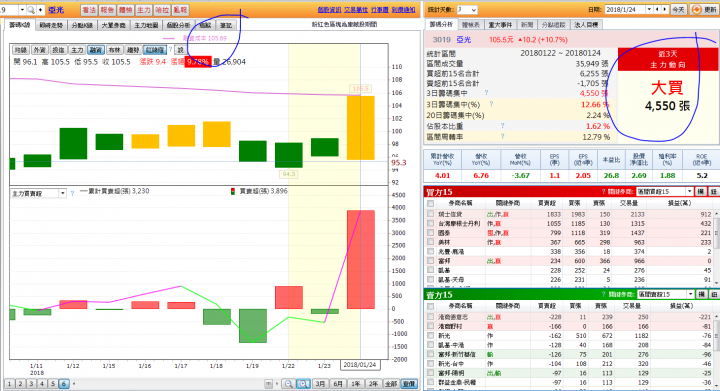Toggle the 融資 indicator button
This screenshot has height=391, width=720.
tap(96, 50)
